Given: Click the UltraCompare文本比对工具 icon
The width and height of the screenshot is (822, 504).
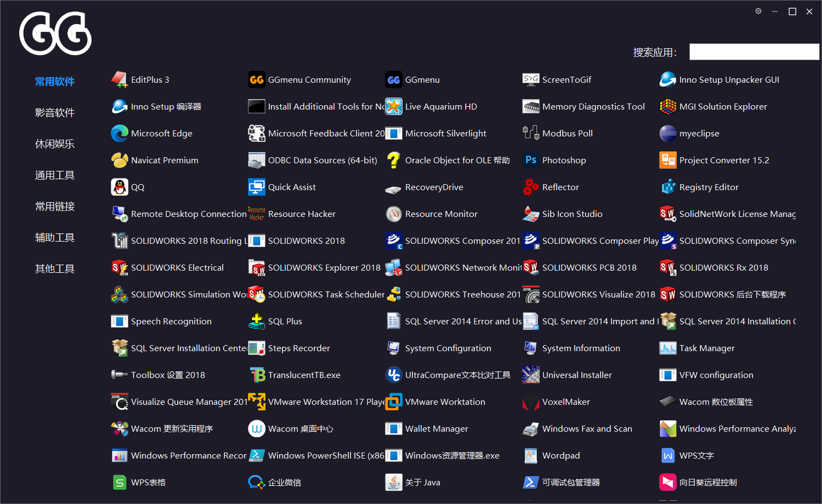Looking at the screenshot, I should [394, 375].
